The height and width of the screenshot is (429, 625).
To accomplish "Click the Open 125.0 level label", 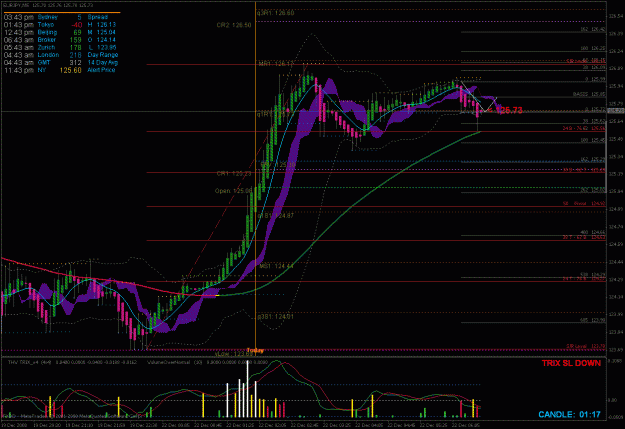I will tap(234, 191).
